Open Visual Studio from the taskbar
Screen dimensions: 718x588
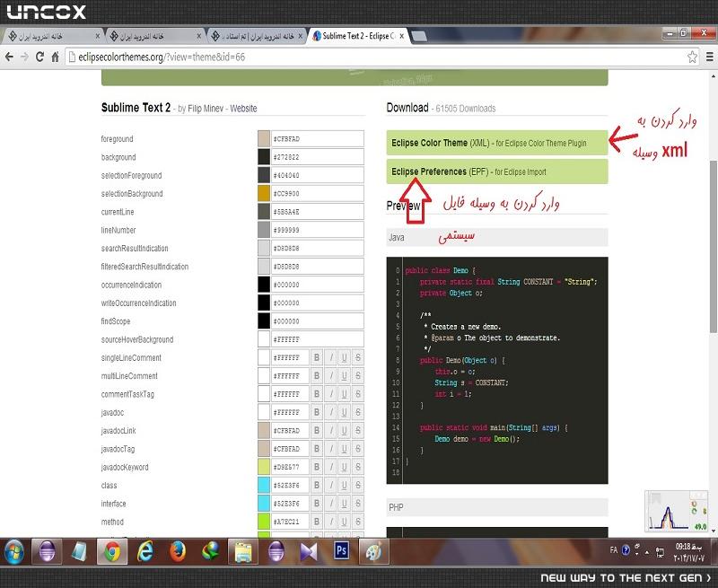pos(308,552)
